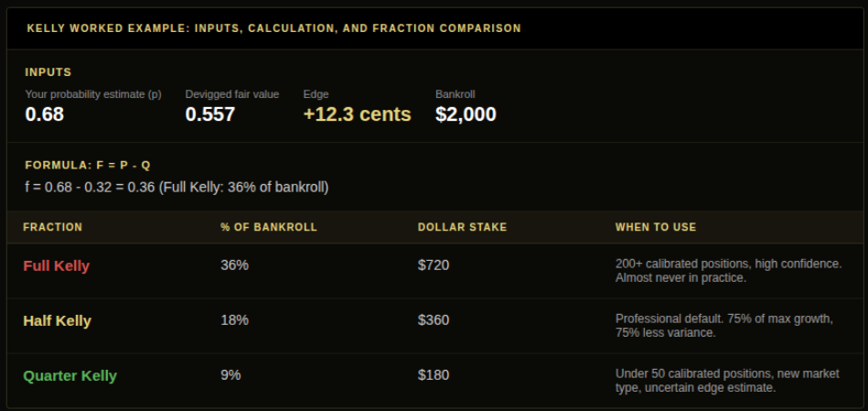Click the FRACTION column header
The height and width of the screenshot is (411, 868).
click(52, 228)
